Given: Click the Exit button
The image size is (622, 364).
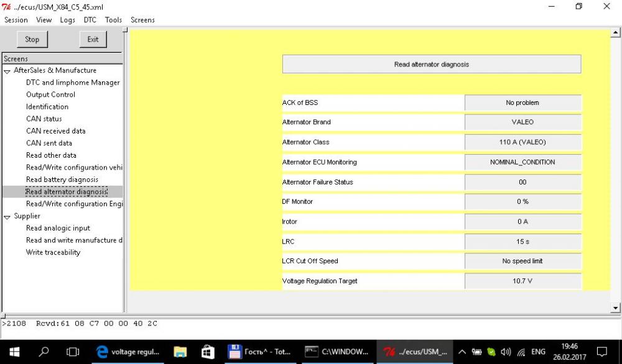Looking at the screenshot, I should click(x=93, y=39).
